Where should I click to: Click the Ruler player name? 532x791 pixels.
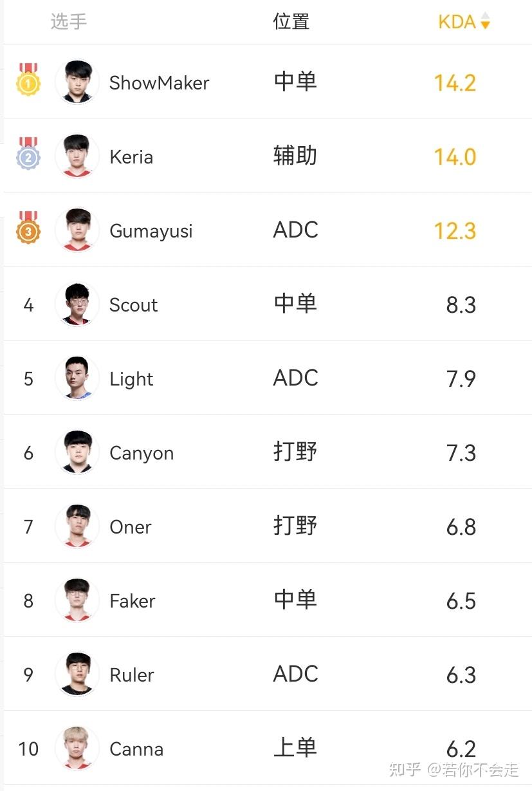coord(132,675)
